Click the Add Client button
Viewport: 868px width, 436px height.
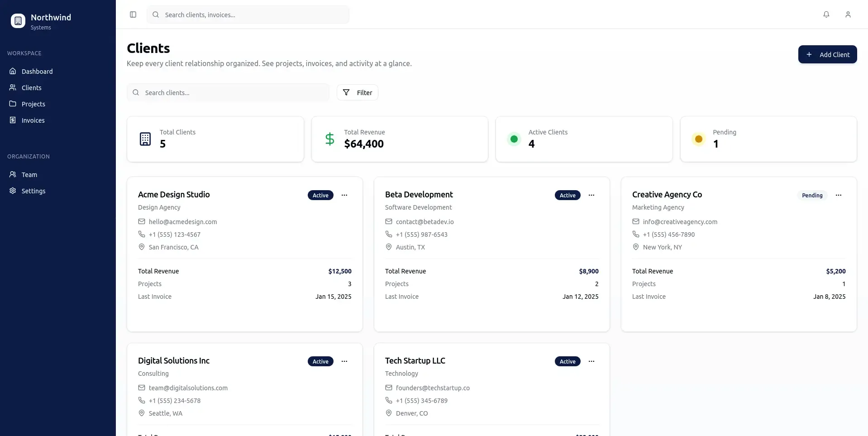pos(828,54)
